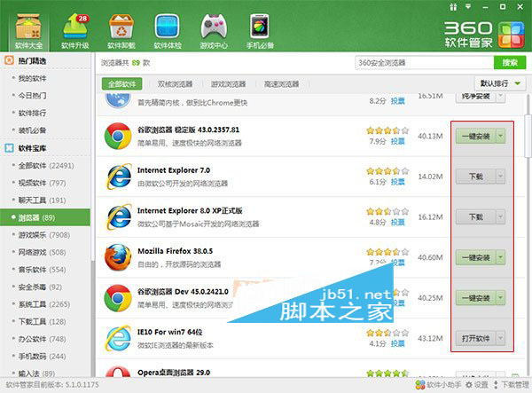Viewport: 532px width, 393px height.
Task: Open 设置 gear in status bar
Action: (x=477, y=385)
